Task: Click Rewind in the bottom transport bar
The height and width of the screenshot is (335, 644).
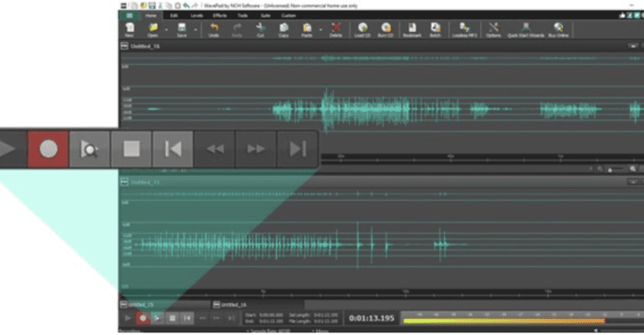Action: tap(202, 318)
